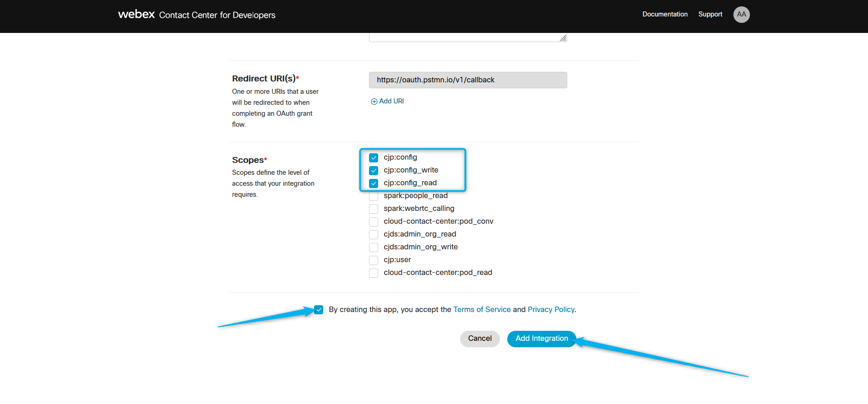Screen dimensions: 868x404
Task: Check the cjp:user scope
Action: pos(374,260)
